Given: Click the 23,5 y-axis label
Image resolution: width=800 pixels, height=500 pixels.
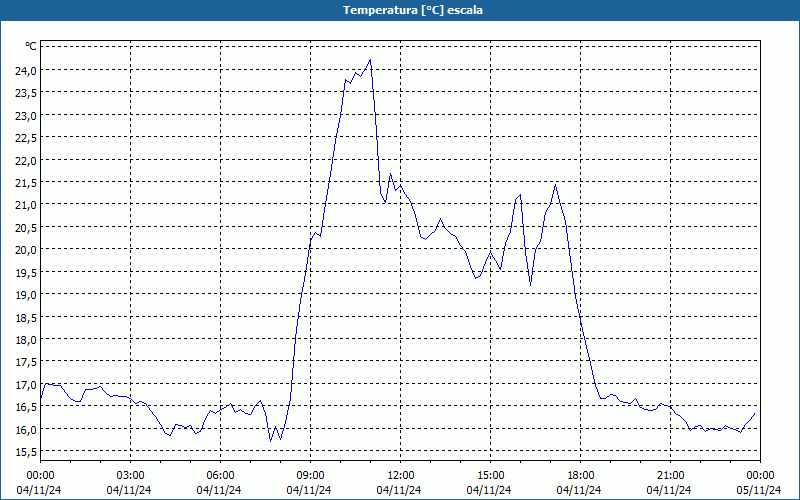Looking at the screenshot, I should (x=26, y=93).
